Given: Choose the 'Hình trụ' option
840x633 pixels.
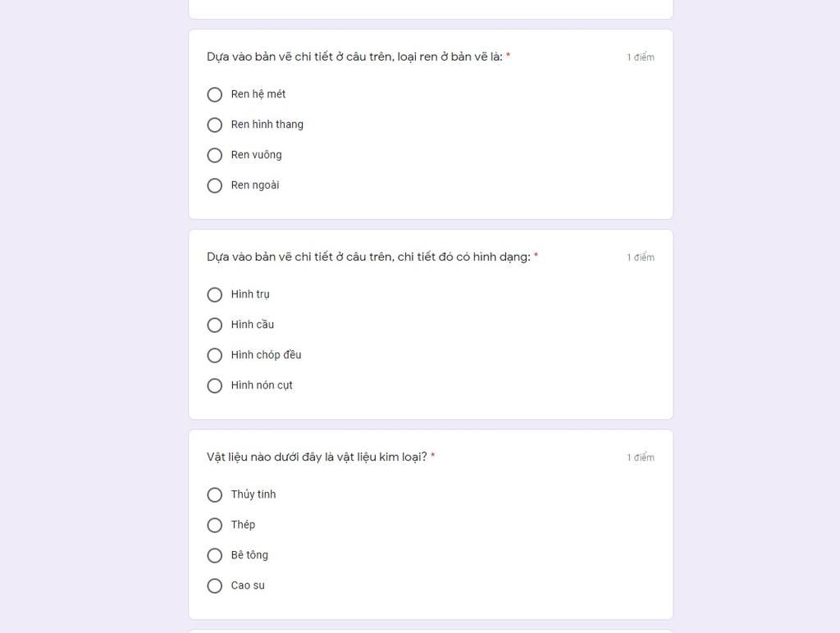Looking at the screenshot, I should click(214, 295).
